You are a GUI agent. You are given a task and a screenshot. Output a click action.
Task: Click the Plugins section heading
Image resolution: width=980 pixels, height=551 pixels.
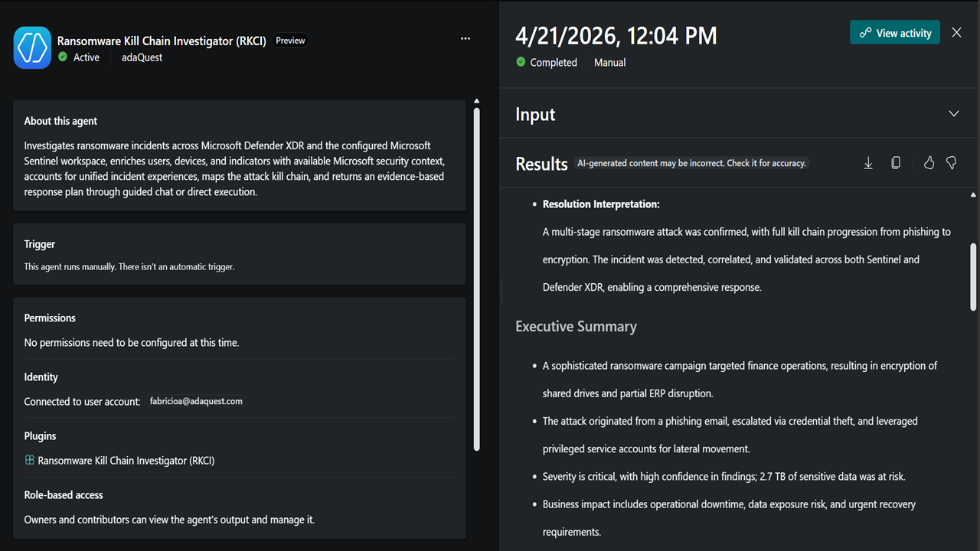point(40,435)
